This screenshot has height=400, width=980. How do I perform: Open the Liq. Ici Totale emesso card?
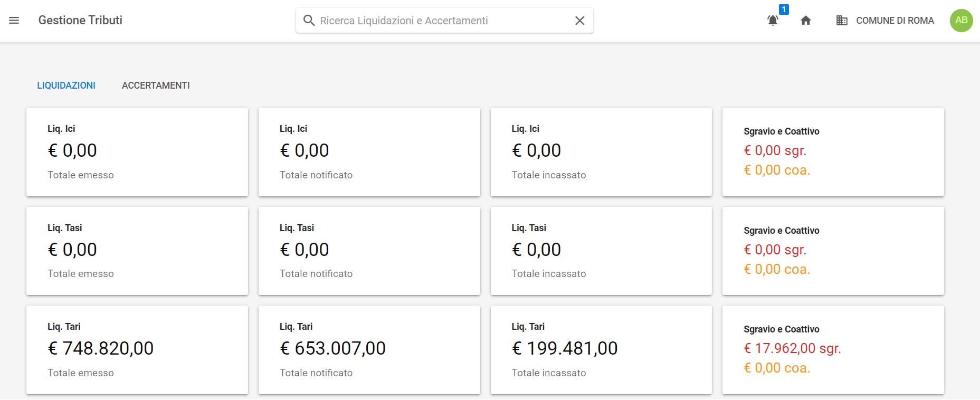[x=137, y=152]
